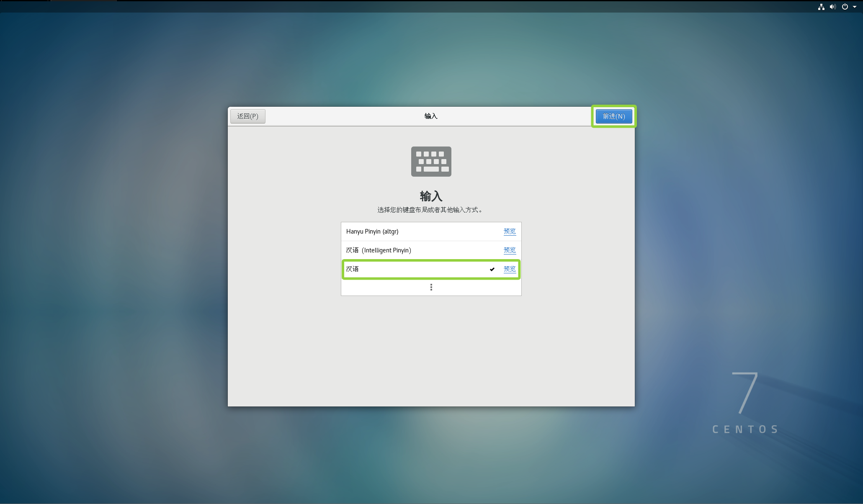Click the volume speaker icon

833,7
